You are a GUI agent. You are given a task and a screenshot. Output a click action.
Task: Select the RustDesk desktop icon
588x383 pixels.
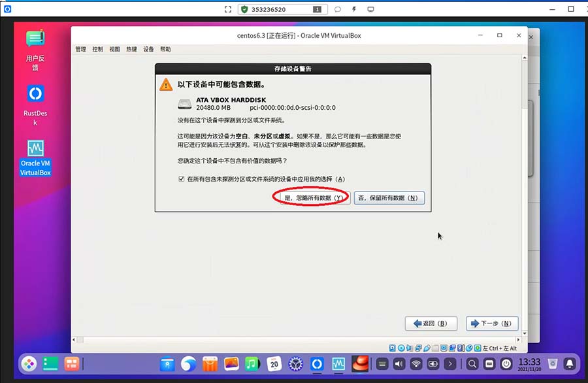pyautogui.click(x=35, y=105)
